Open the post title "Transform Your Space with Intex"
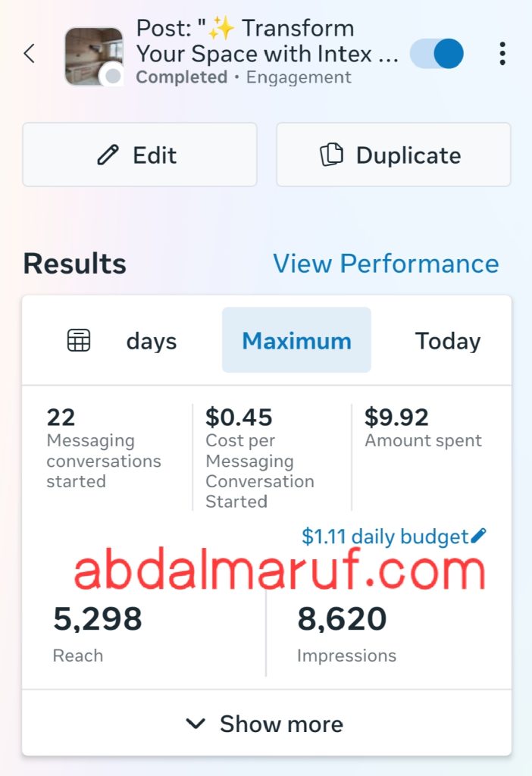The width and height of the screenshot is (532, 776). 265,42
